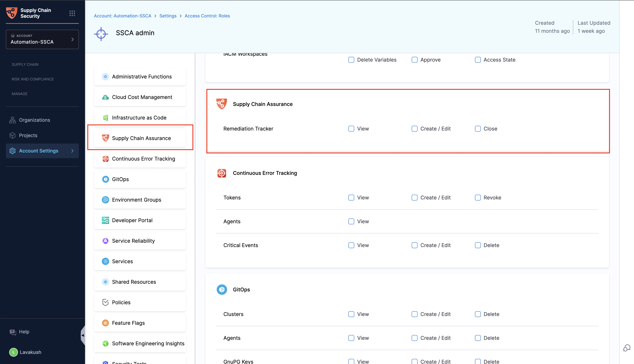634x364 pixels.
Task: Click the Developer Portal icon
Action: (x=105, y=220)
